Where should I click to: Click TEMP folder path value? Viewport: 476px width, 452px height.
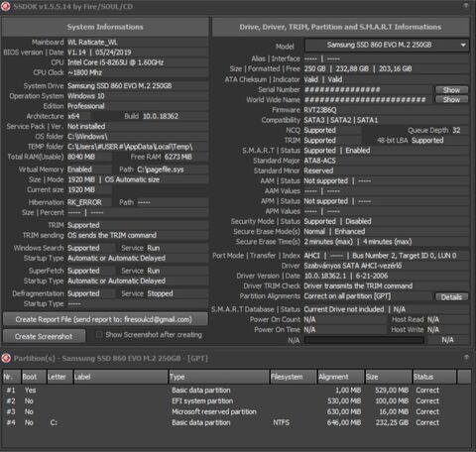pyautogui.click(x=130, y=147)
